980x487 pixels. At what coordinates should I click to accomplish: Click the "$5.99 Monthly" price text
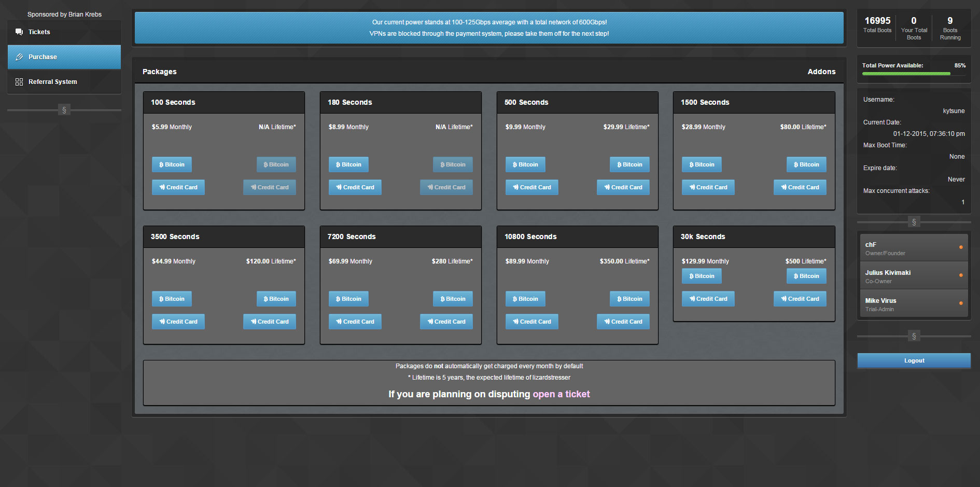pyautogui.click(x=172, y=127)
